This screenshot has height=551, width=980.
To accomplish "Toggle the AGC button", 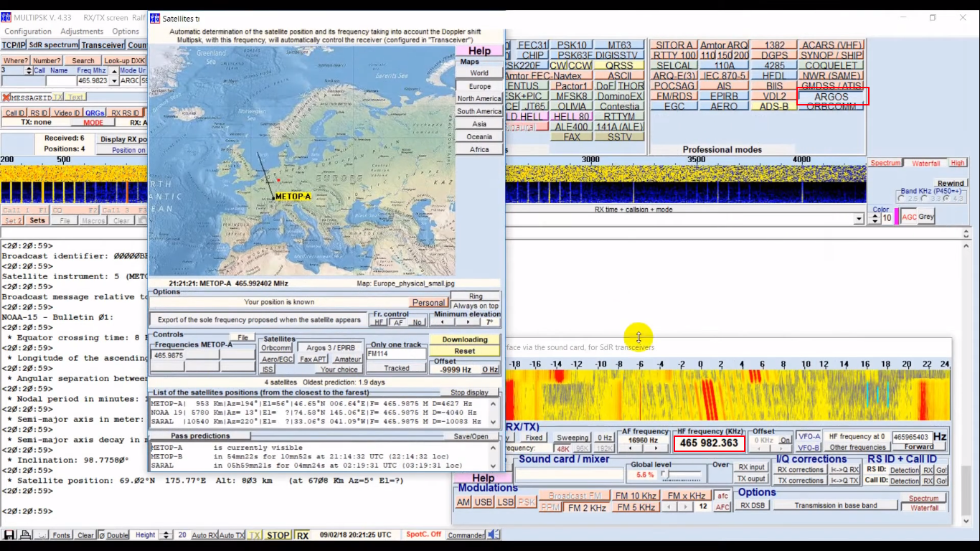I will 909,217.
